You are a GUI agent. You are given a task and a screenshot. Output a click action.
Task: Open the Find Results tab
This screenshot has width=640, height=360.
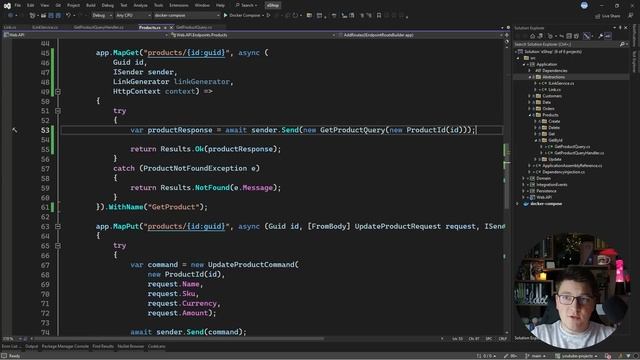tap(103, 347)
